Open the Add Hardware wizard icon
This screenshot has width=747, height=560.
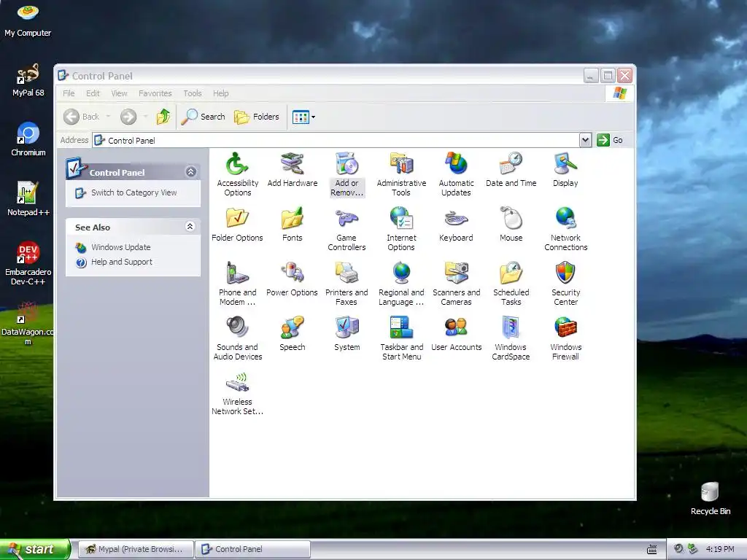click(292, 170)
